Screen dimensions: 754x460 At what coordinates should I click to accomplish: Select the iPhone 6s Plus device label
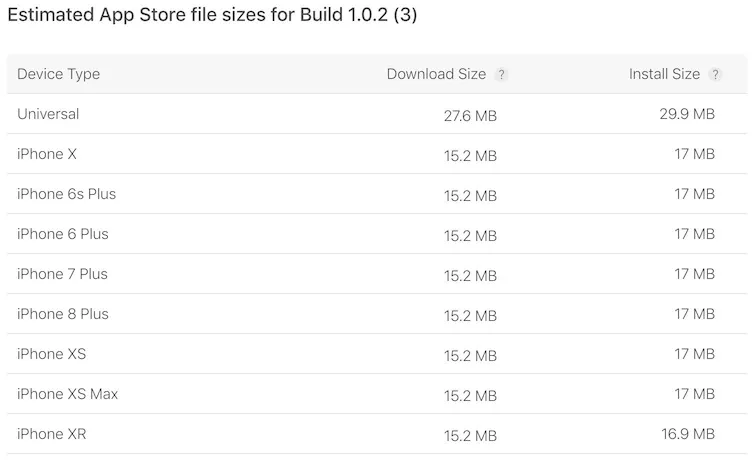[x=66, y=194]
